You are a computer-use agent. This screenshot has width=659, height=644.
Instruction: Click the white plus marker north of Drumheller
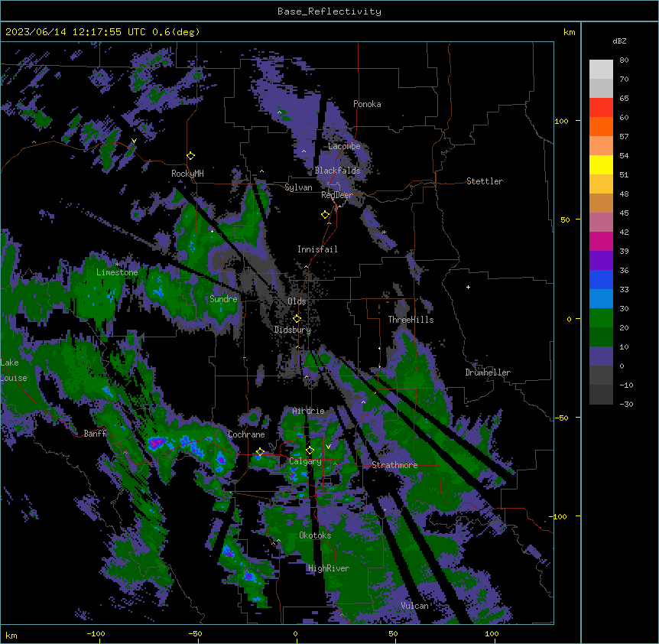[x=468, y=287]
